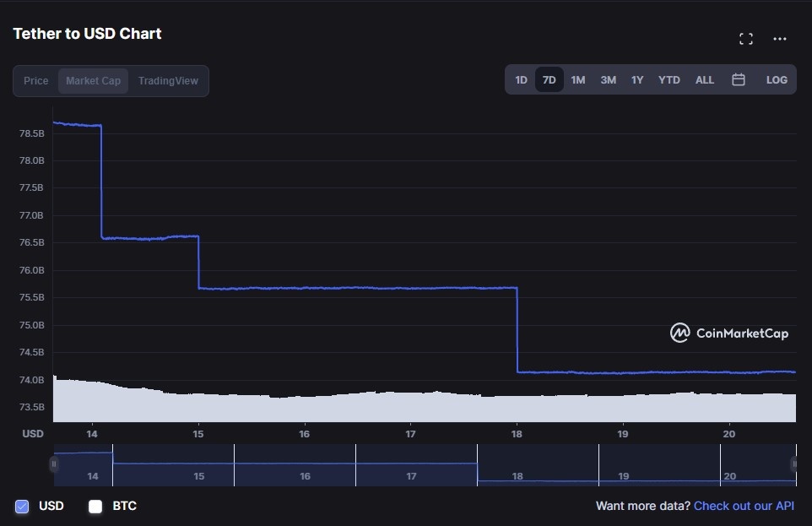812x526 pixels.
Task: Reselect the 7D timeframe
Action: tap(549, 79)
